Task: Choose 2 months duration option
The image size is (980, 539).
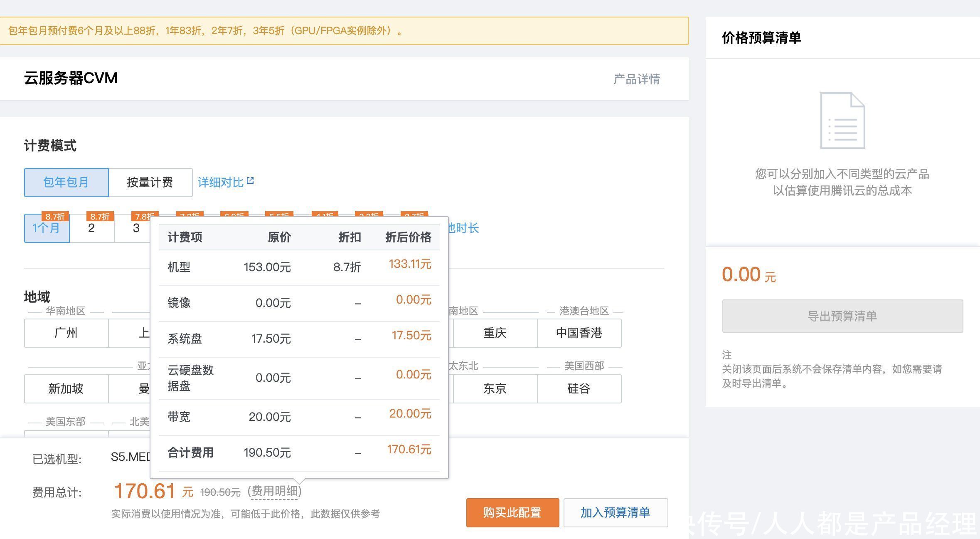Action: [x=91, y=228]
